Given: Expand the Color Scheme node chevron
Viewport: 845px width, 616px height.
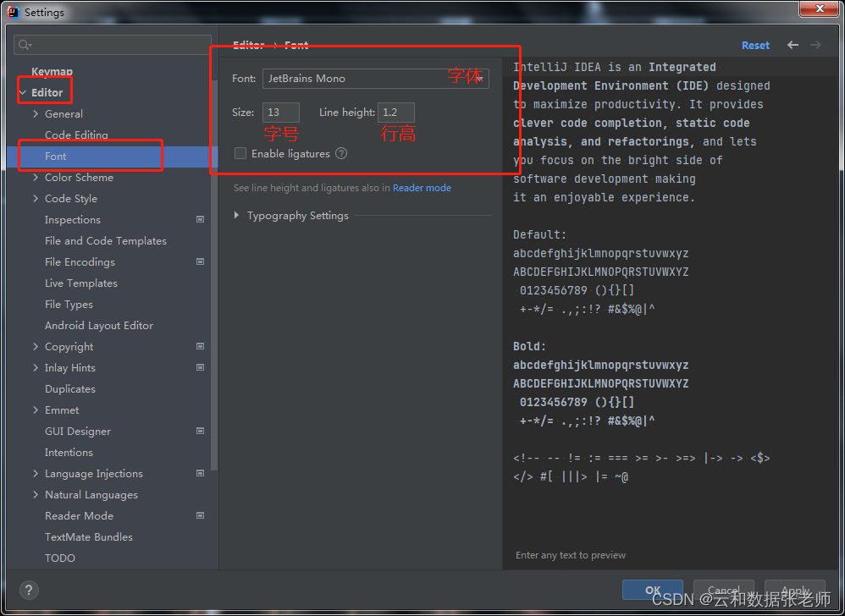Looking at the screenshot, I should point(36,177).
